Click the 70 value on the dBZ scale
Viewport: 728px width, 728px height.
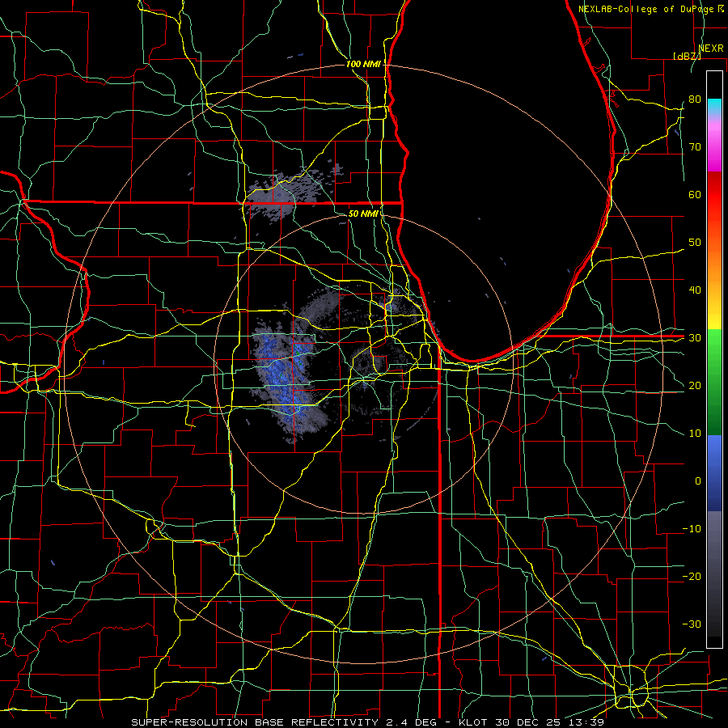tap(695, 146)
